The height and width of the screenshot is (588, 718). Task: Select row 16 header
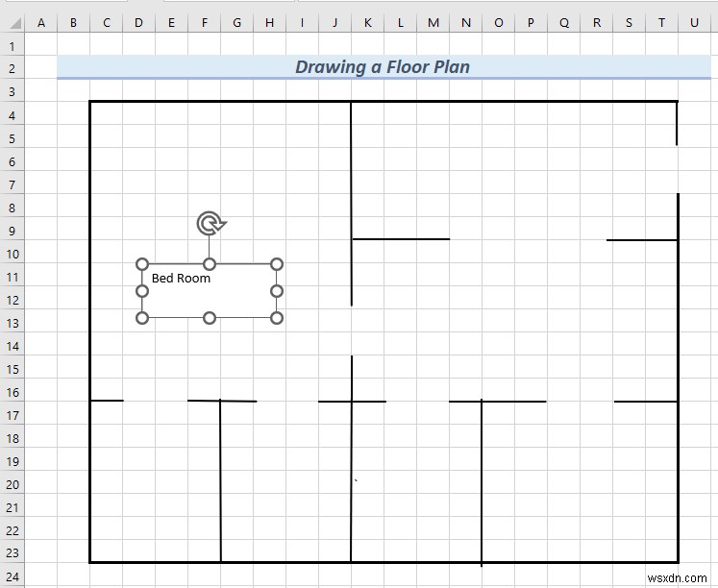click(x=12, y=392)
